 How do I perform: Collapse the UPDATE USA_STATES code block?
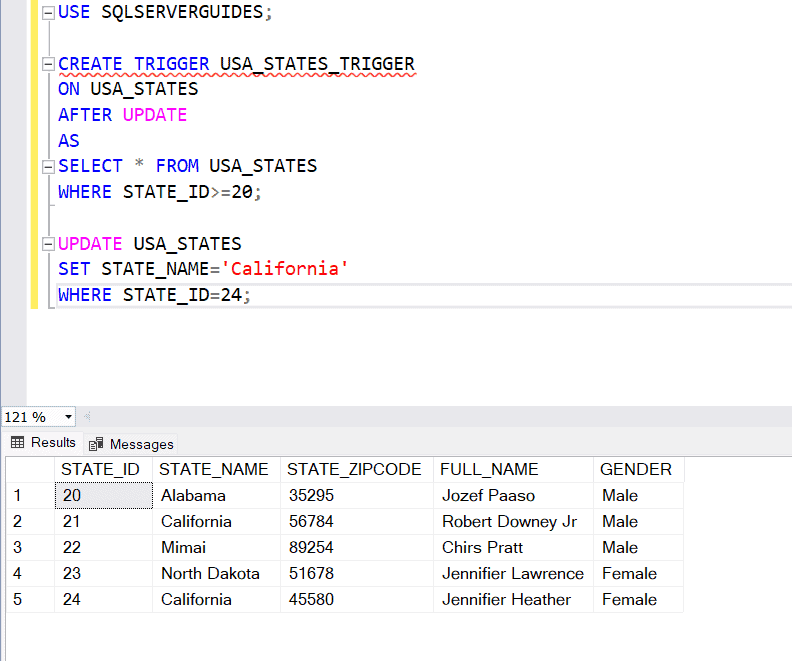(x=48, y=244)
